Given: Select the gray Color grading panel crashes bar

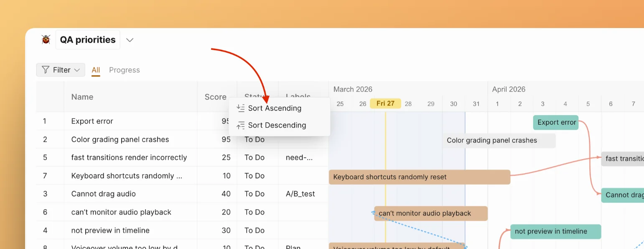Looking at the screenshot, I should (x=499, y=141).
